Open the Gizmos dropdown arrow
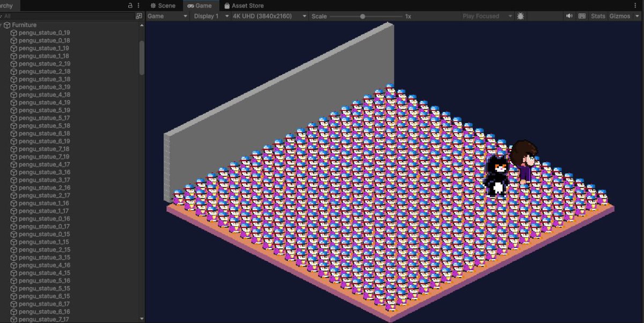This screenshot has height=323, width=644. (637, 16)
